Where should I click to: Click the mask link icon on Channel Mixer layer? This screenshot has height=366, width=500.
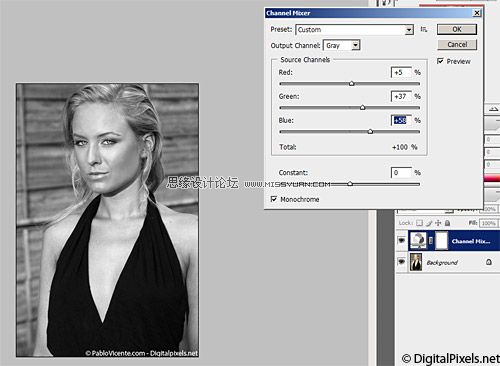point(431,240)
